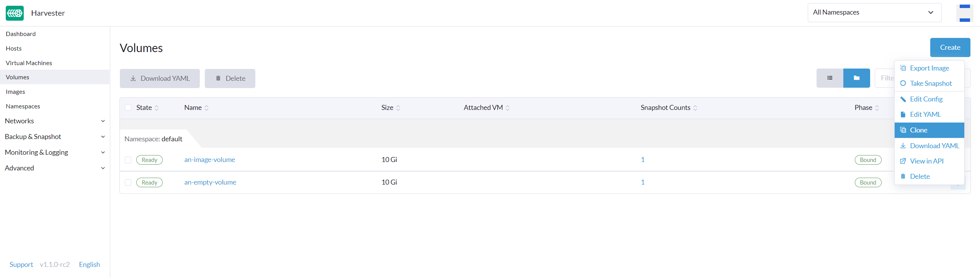Check the an-empty-volume row checkbox

tap(128, 183)
